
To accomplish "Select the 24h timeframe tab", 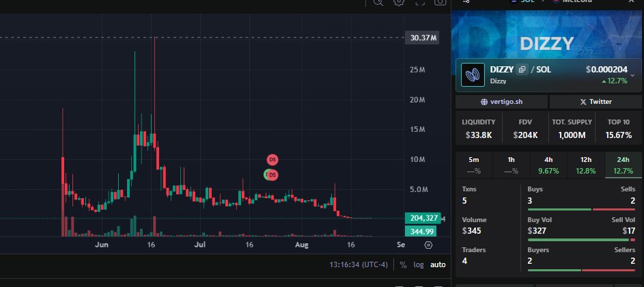I will click(x=623, y=165).
